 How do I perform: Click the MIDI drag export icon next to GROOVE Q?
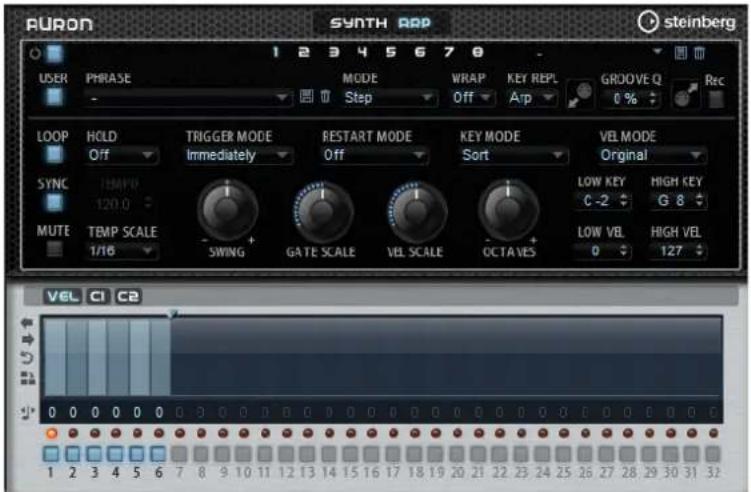pos(580,94)
